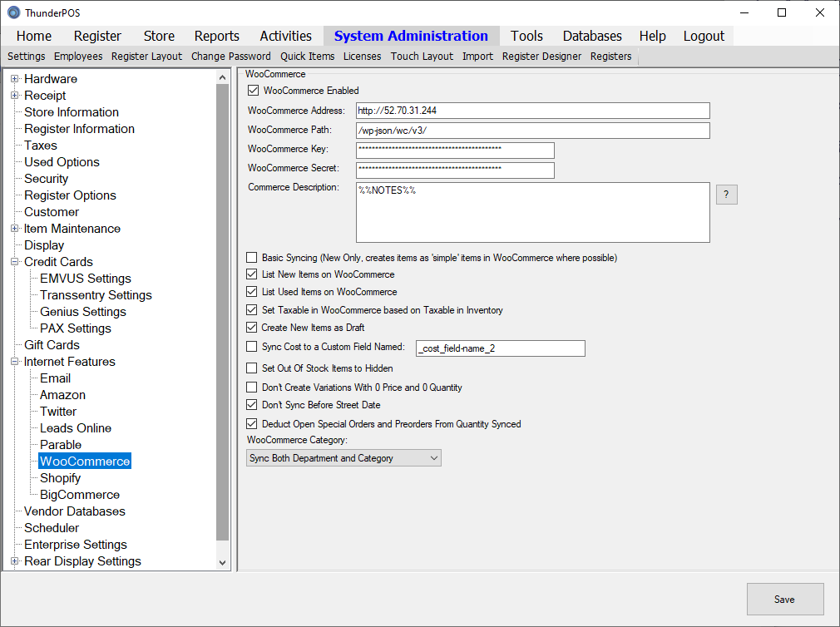The width and height of the screenshot is (840, 627).
Task: Open the WooCommerce Category dropdown
Action: point(343,458)
